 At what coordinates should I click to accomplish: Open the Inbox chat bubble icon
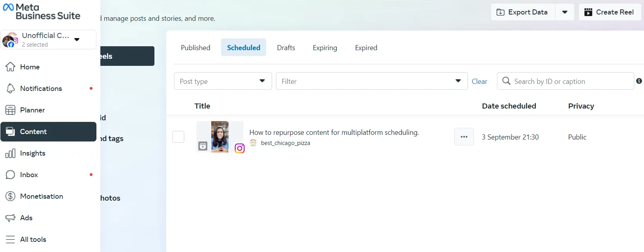[11, 175]
